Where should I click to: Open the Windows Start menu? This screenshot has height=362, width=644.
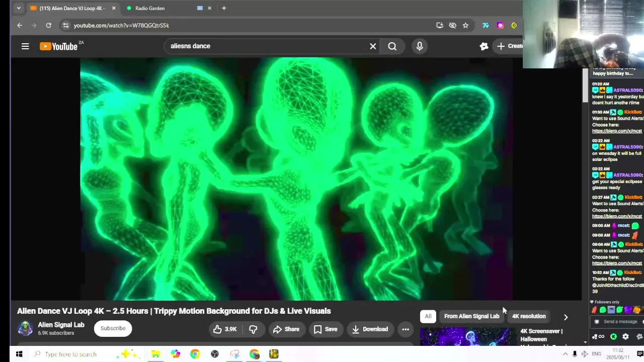coord(19,354)
